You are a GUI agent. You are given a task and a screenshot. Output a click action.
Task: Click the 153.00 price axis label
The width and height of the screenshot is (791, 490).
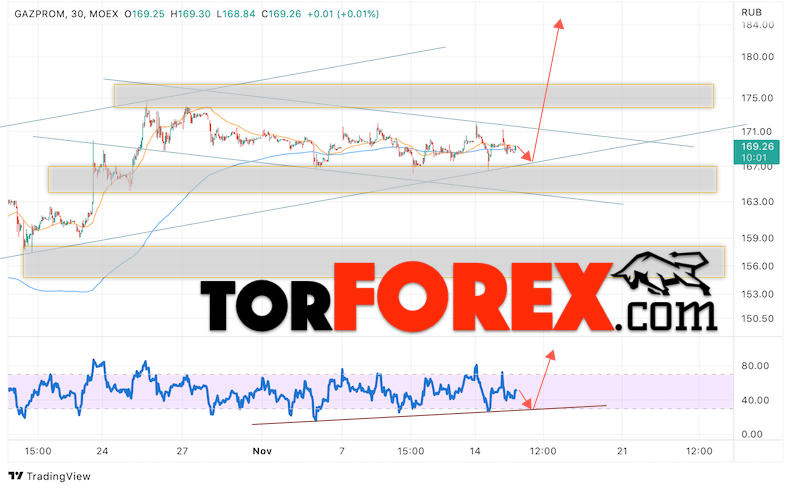click(757, 294)
